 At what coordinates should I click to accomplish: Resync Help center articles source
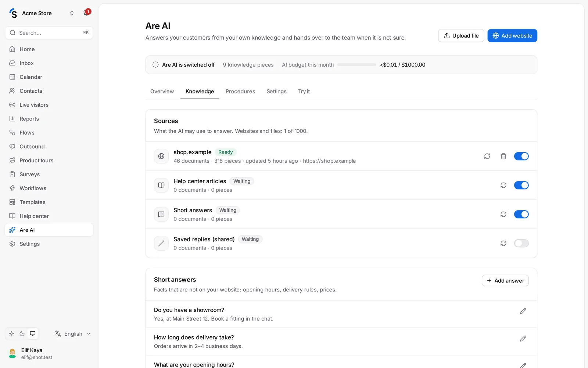(x=503, y=185)
